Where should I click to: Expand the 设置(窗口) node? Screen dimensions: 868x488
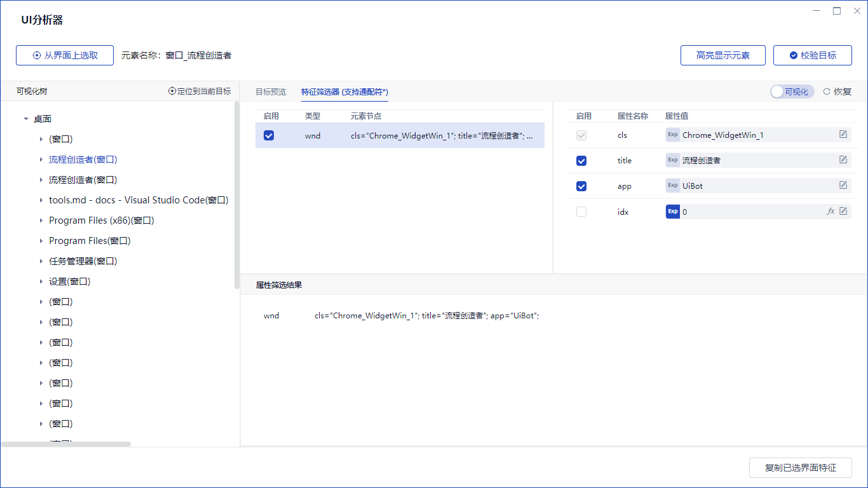pos(41,281)
